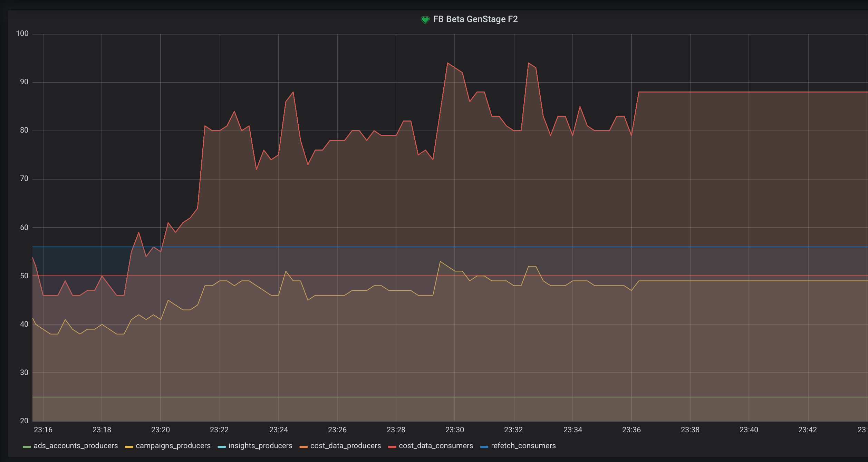Screen dimensions: 868x462
Task: Click the 23:36 time axis label
Action: pos(631,430)
